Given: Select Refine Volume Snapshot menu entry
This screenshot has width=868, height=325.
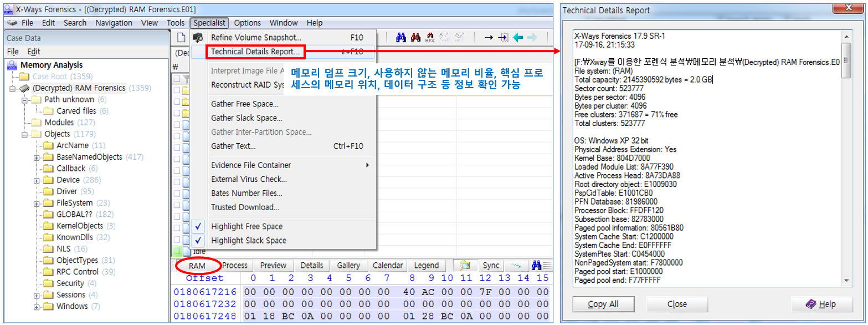Looking at the screenshot, I should click(x=283, y=38).
